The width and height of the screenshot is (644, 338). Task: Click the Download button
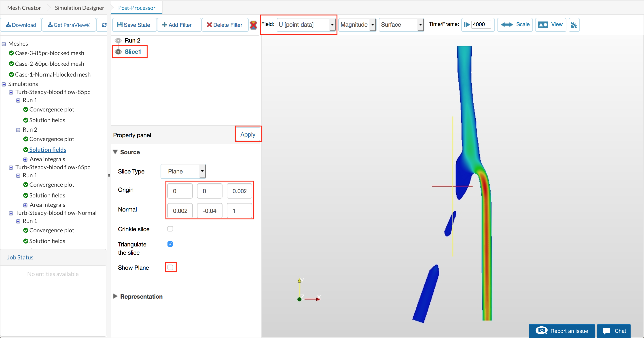(x=21, y=25)
